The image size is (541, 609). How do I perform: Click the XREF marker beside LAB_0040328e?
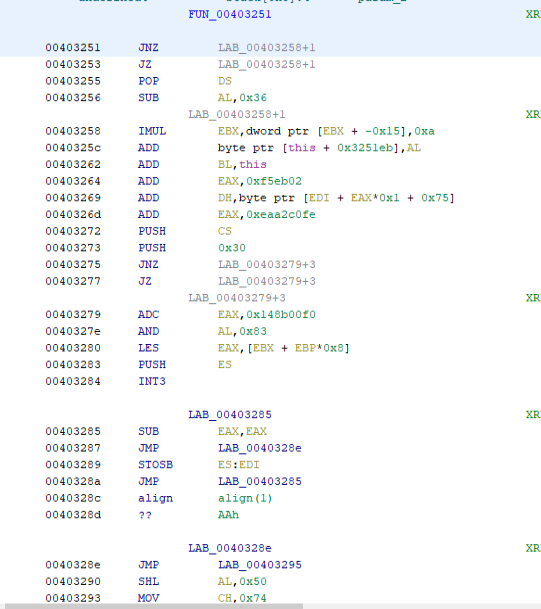(x=533, y=548)
